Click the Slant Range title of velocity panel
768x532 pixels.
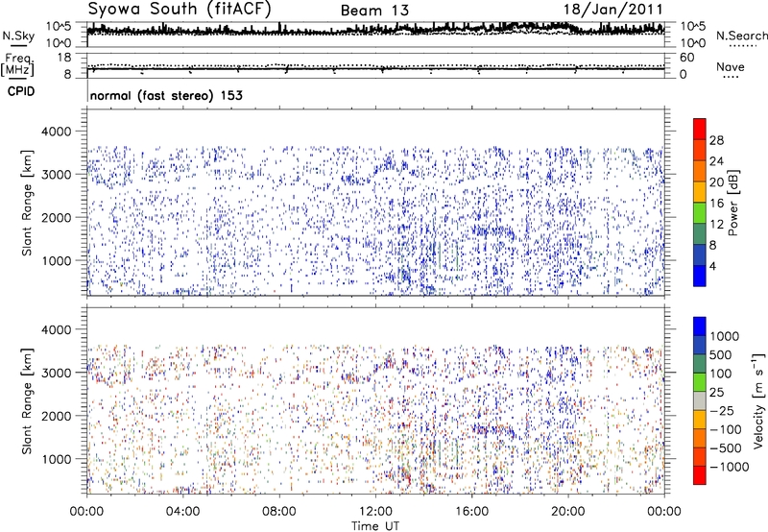pyautogui.click(x=27, y=401)
